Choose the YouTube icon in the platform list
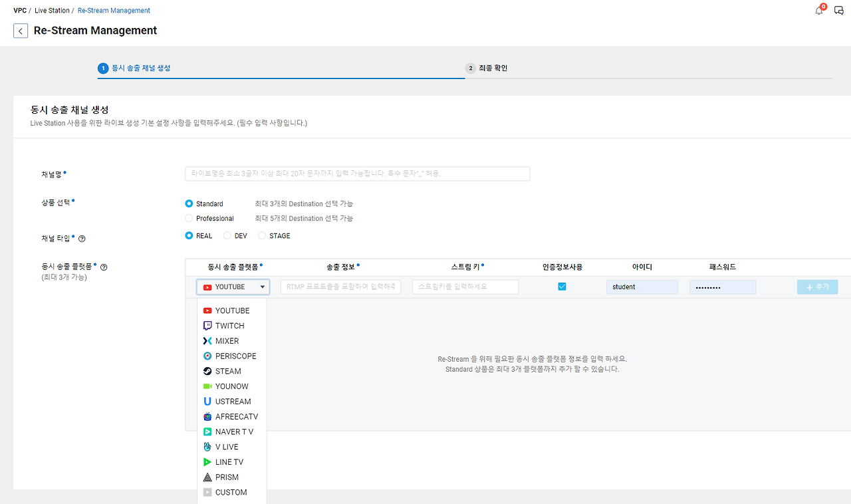 207,311
